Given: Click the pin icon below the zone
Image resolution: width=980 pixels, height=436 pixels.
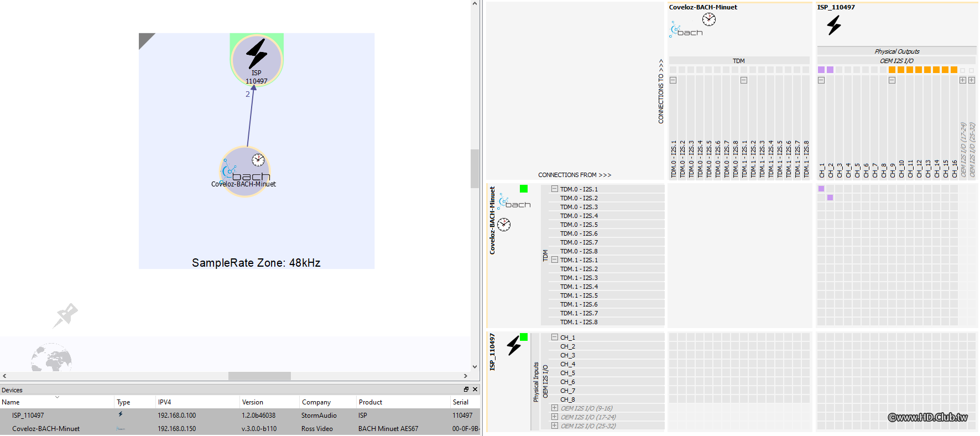Looking at the screenshot, I should (x=65, y=315).
